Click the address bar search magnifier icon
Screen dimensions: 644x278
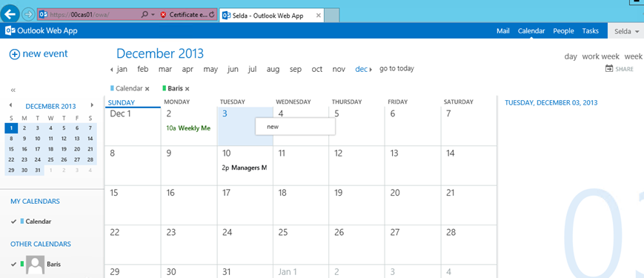point(145,14)
